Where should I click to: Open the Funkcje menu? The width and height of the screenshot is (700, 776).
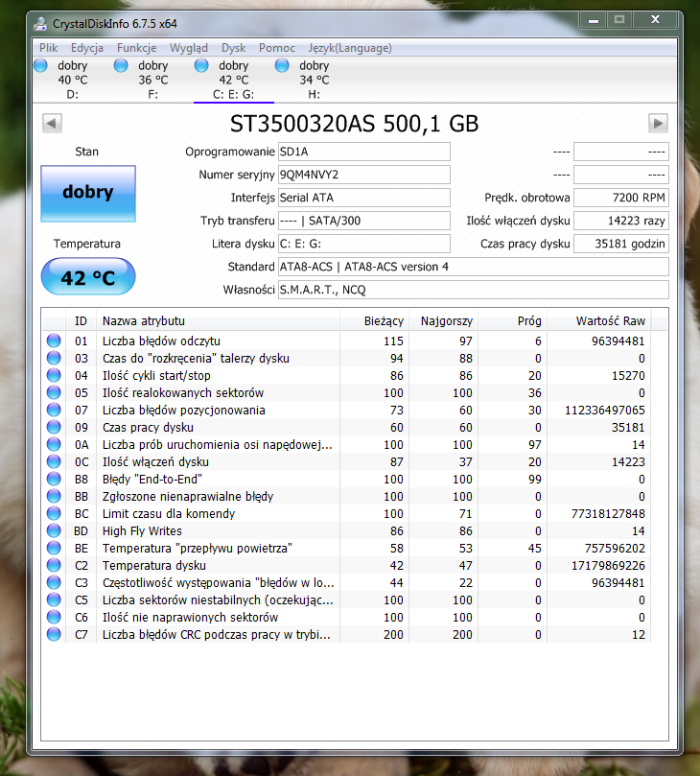pos(136,48)
